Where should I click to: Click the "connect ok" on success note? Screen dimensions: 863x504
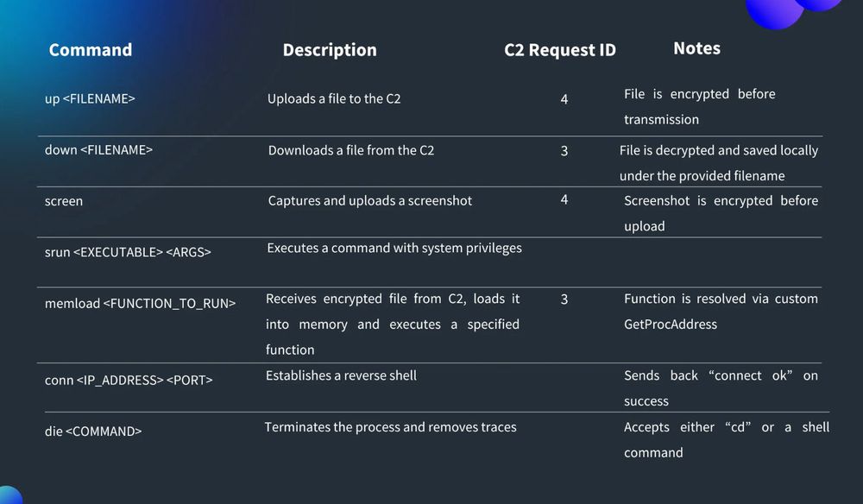click(721, 387)
